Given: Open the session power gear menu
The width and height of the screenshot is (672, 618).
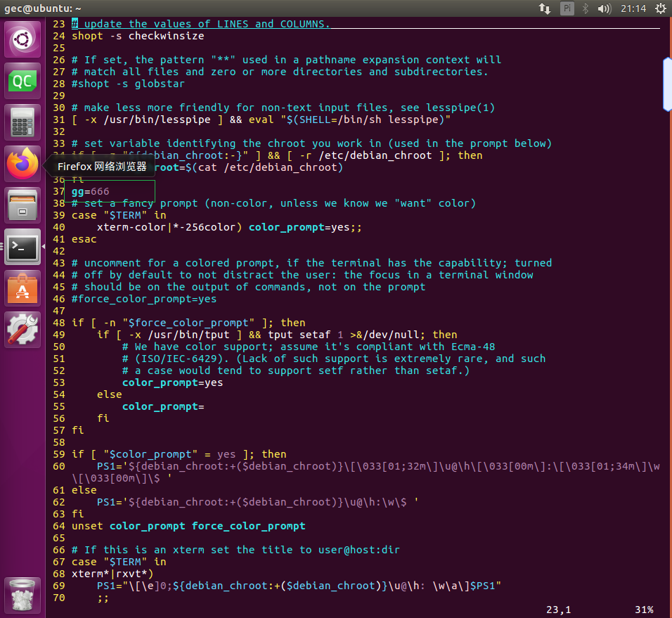Looking at the screenshot, I should tap(661, 8).
